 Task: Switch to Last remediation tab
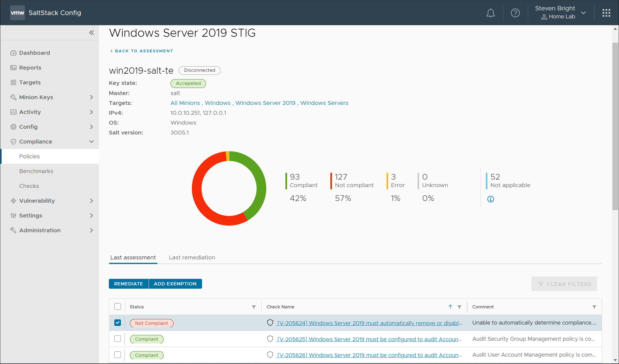(192, 257)
